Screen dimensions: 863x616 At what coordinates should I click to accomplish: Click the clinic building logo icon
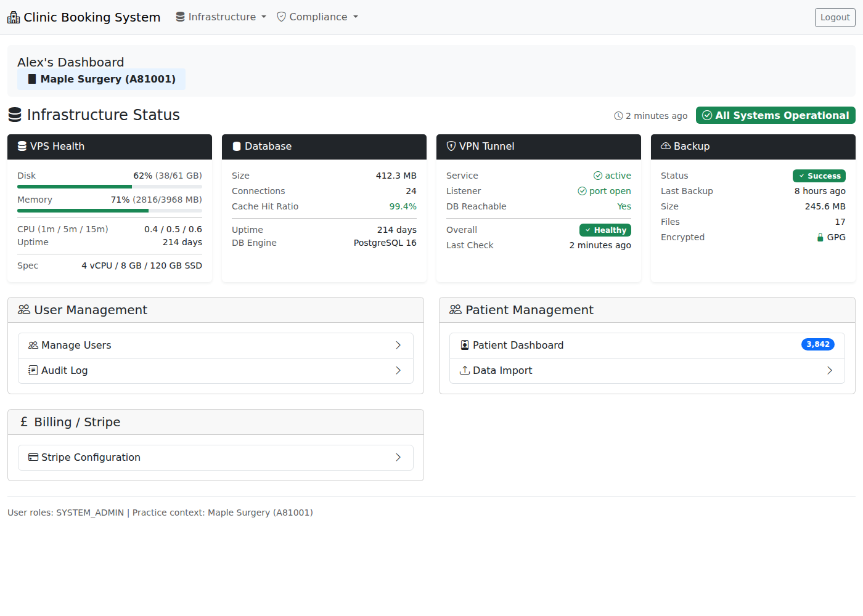(x=14, y=17)
